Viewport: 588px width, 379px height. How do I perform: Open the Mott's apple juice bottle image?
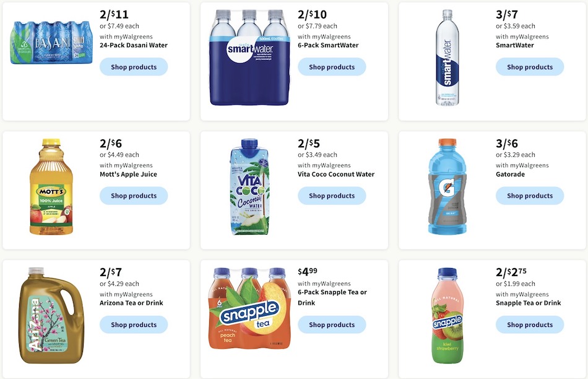tap(51, 186)
